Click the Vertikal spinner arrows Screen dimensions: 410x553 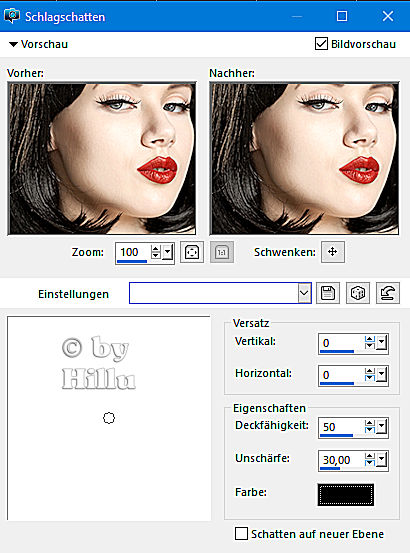[x=370, y=342]
